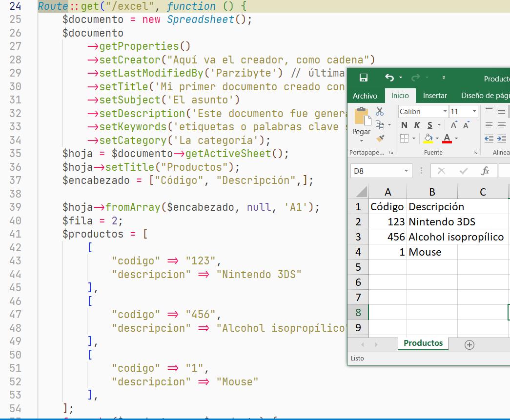The image size is (510, 420).
Task: Toggle underline with the S button
Action: (430, 125)
